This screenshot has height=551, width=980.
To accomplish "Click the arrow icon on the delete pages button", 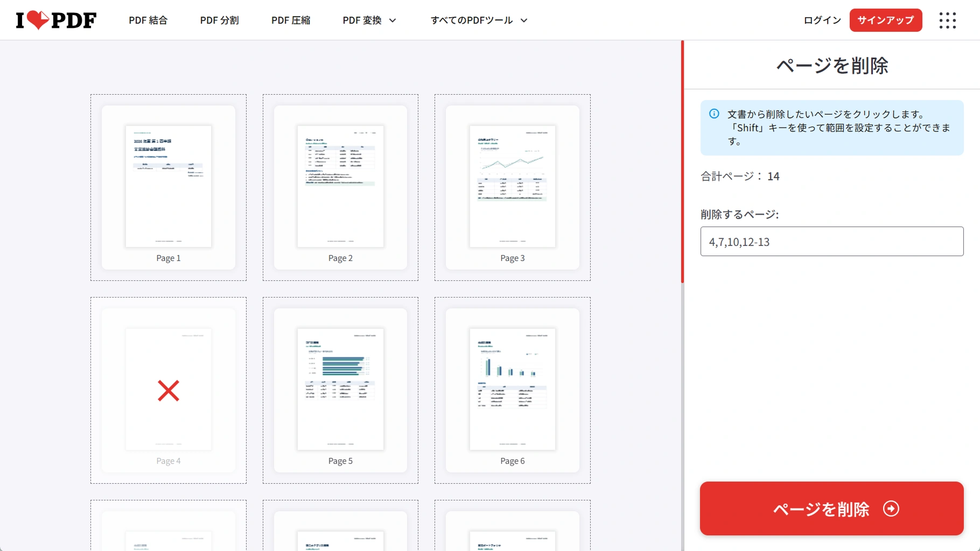I will [891, 508].
